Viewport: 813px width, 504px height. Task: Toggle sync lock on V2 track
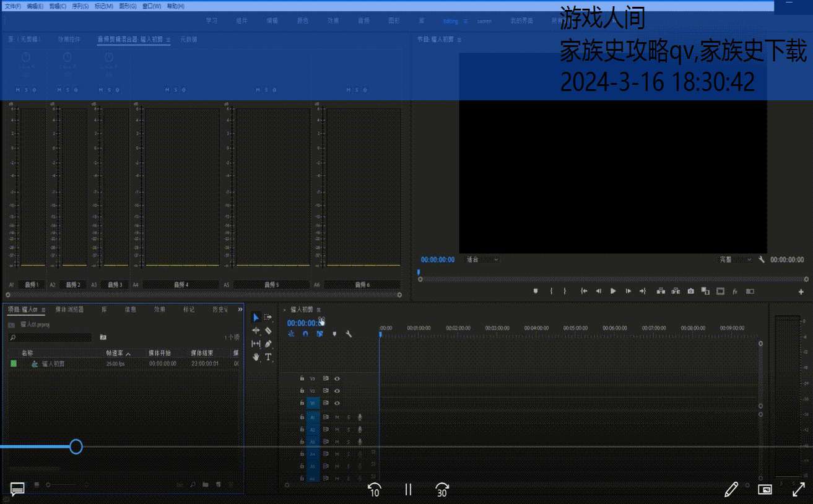click(x=326, y=391)
